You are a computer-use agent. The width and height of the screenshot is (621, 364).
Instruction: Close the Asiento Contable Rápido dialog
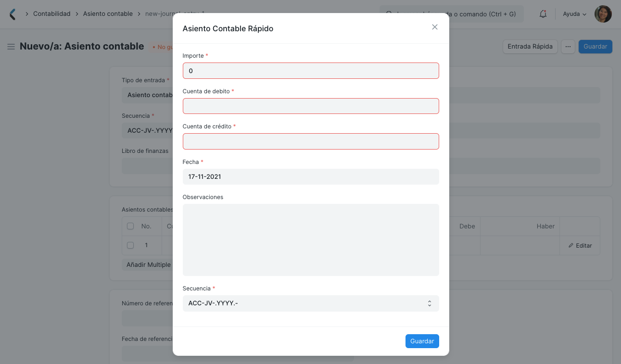[435, 27]
